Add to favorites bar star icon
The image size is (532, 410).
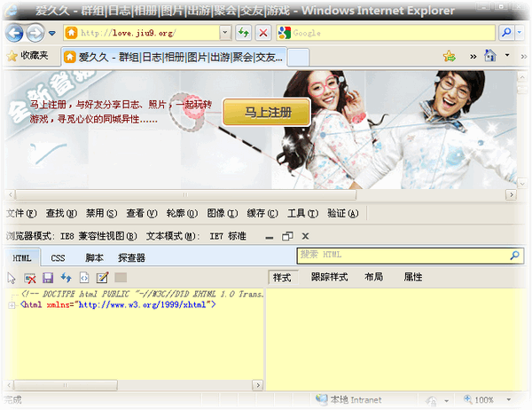click(x=450, y=56)
